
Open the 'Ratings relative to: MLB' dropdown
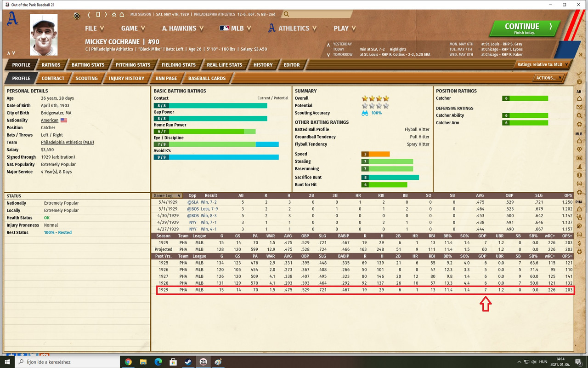(543, 64)
